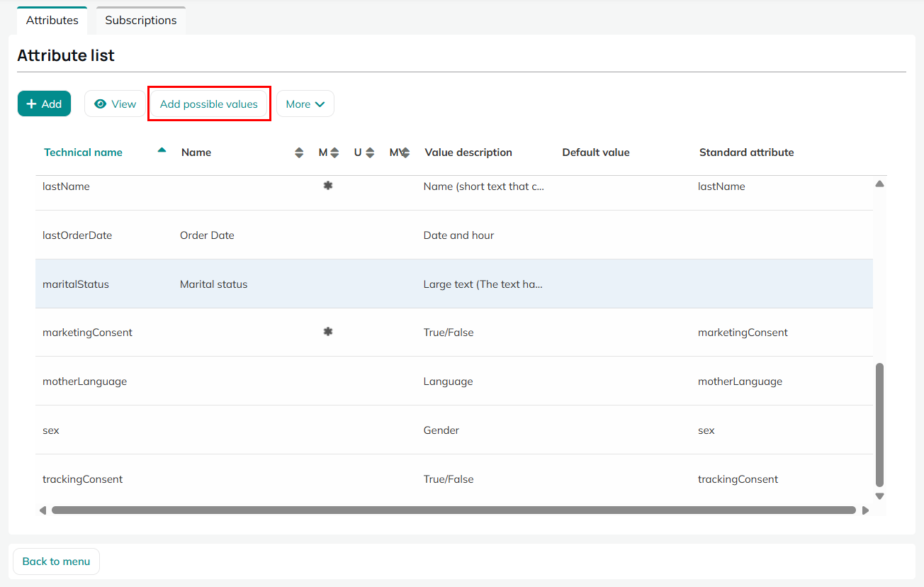Click left arrow of horizontal scrollbar
The image size is (924, 587).
[x=43, y=510]
